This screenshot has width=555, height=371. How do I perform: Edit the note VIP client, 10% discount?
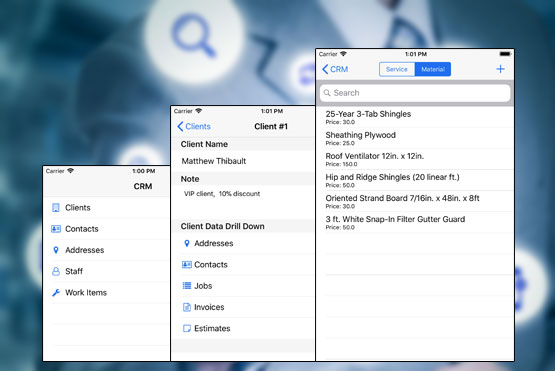(x=243, y=202)
